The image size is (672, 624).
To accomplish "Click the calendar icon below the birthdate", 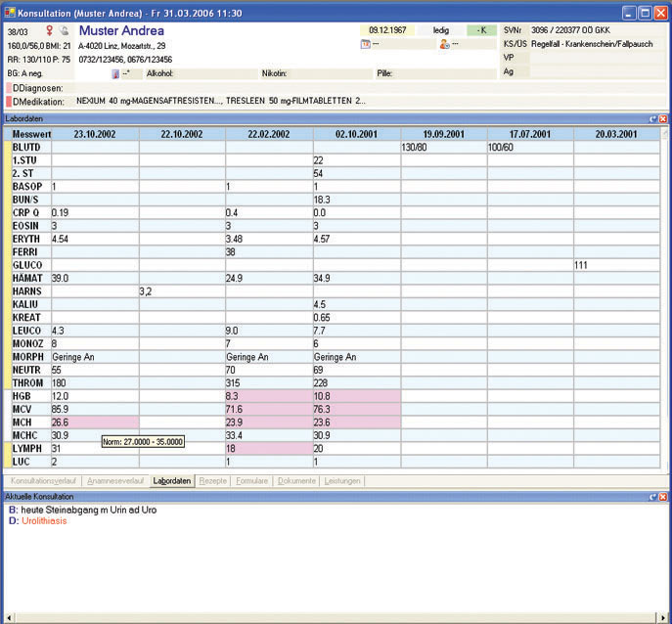I will 366,45.
